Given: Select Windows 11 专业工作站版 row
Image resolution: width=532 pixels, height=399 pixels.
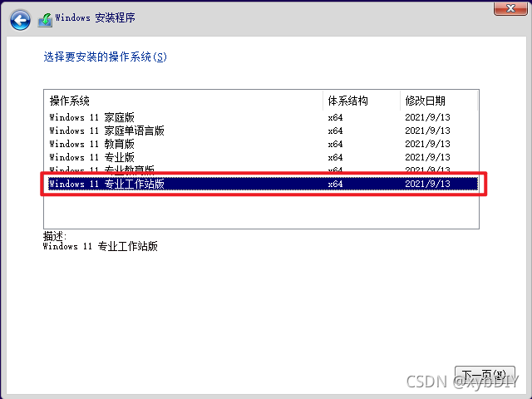Looking at the screenshot, I should 263,184.
